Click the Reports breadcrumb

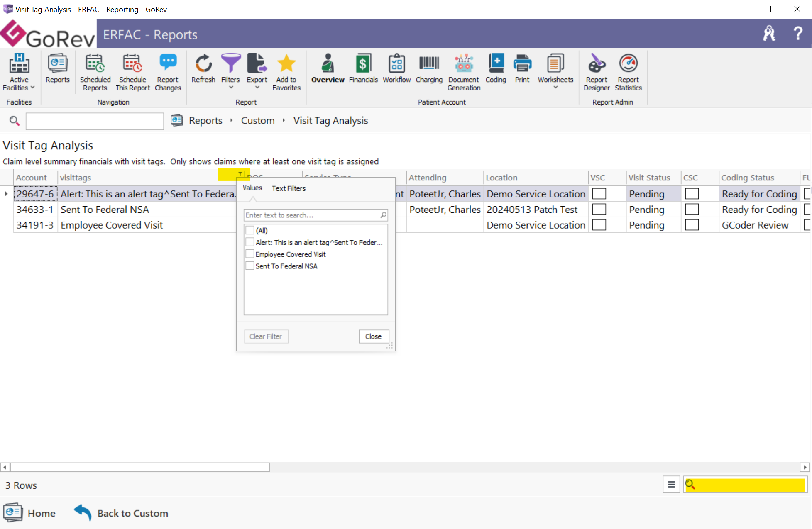[205, 121]
